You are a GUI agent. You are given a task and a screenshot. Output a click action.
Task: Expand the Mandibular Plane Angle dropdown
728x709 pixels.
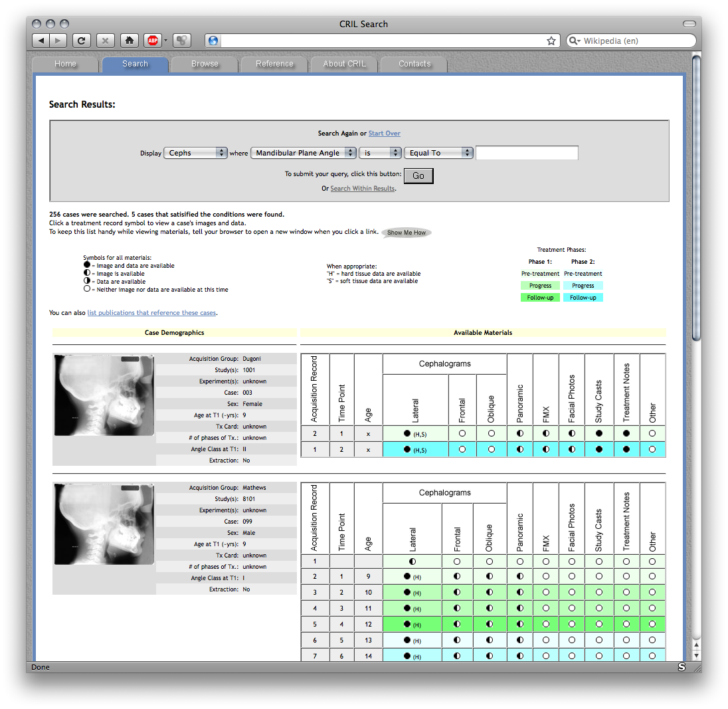(303, 153)
